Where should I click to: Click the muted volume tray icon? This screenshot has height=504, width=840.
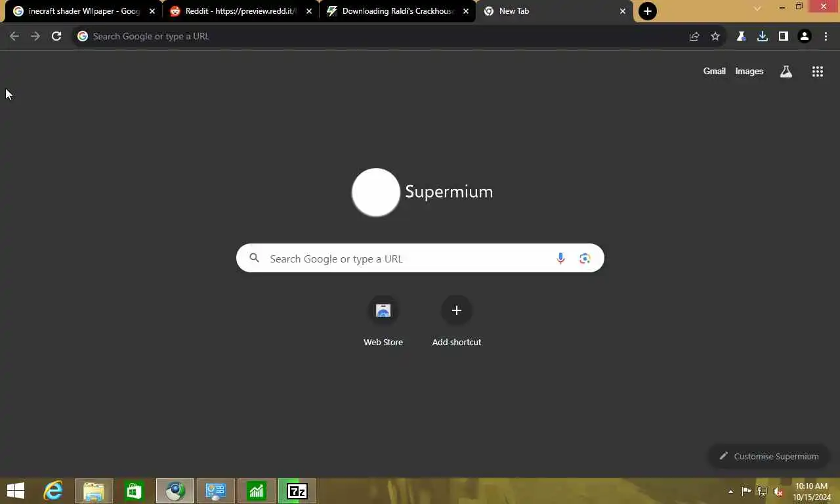778,492
